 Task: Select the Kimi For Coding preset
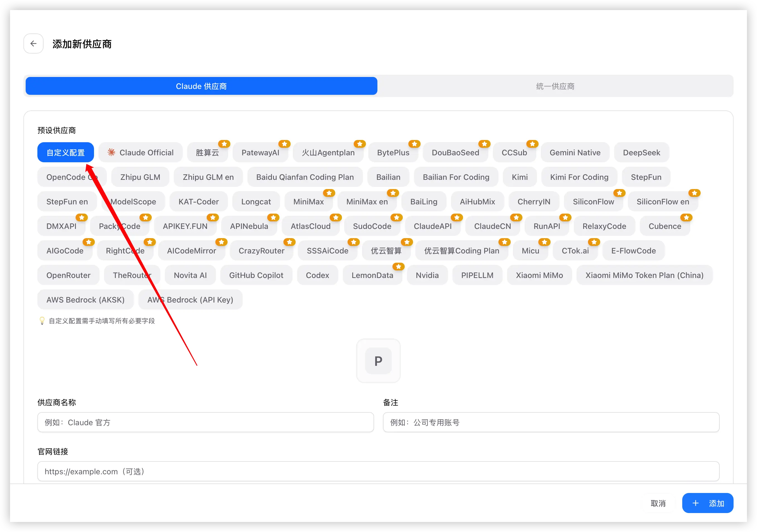pyautogui.click(x=579, y=177)
